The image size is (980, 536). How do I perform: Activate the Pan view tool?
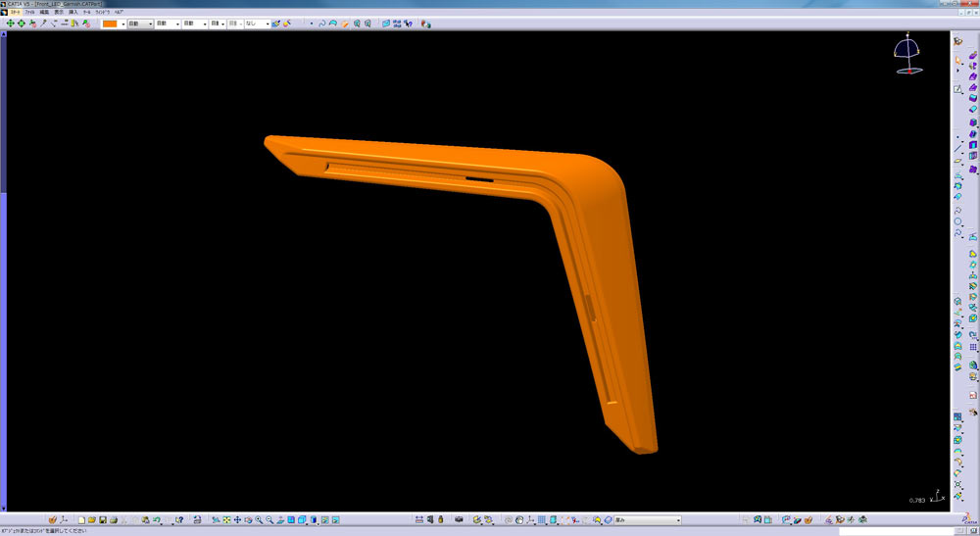coord(237,519)
